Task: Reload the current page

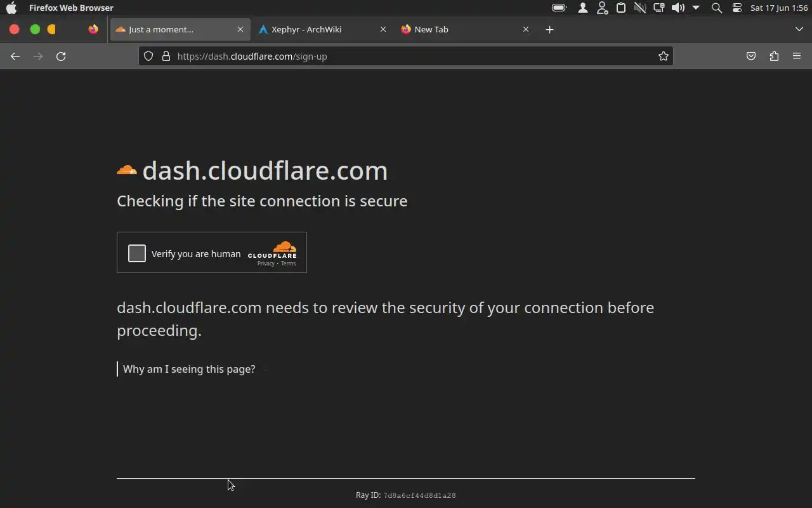Action: [61, 57]
